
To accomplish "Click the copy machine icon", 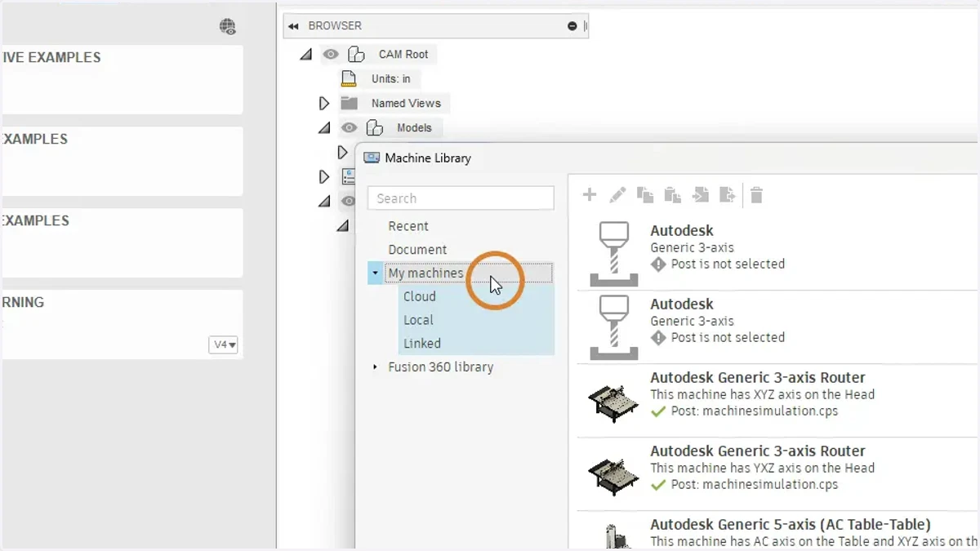I will (x=645, y=195).
